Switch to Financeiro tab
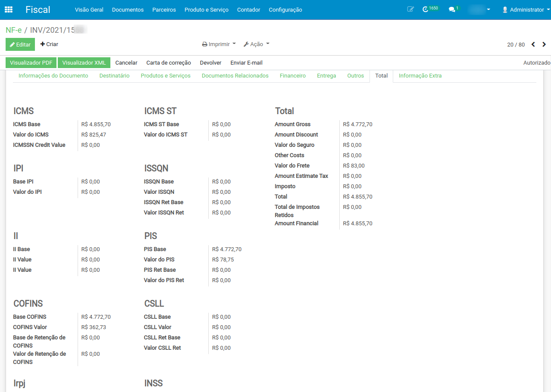 [x=293, y=76]
